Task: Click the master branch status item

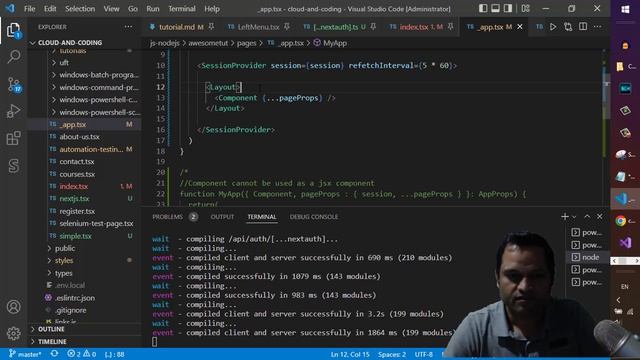Action: point(25,354)
